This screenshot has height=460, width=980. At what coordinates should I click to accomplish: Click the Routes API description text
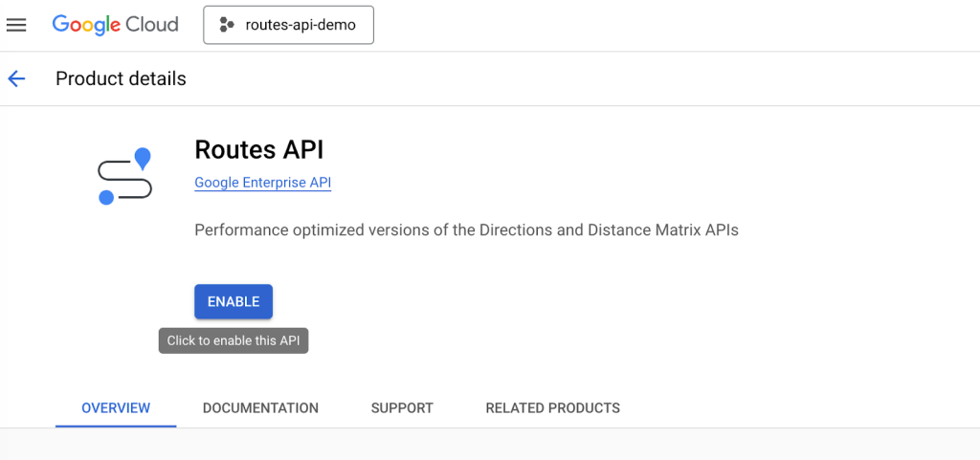(x=466, y=230)
